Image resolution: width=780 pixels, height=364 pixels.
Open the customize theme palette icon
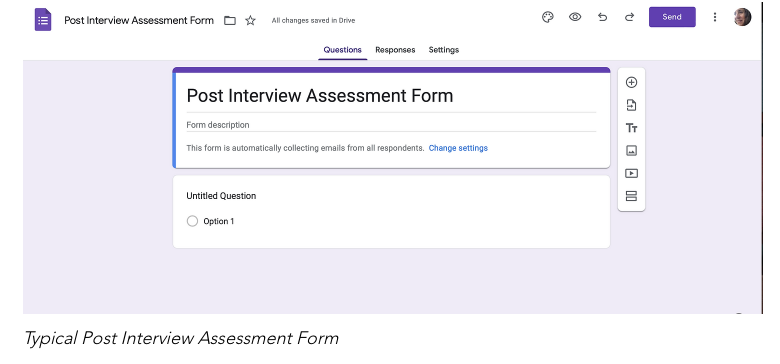coord(548,17)
